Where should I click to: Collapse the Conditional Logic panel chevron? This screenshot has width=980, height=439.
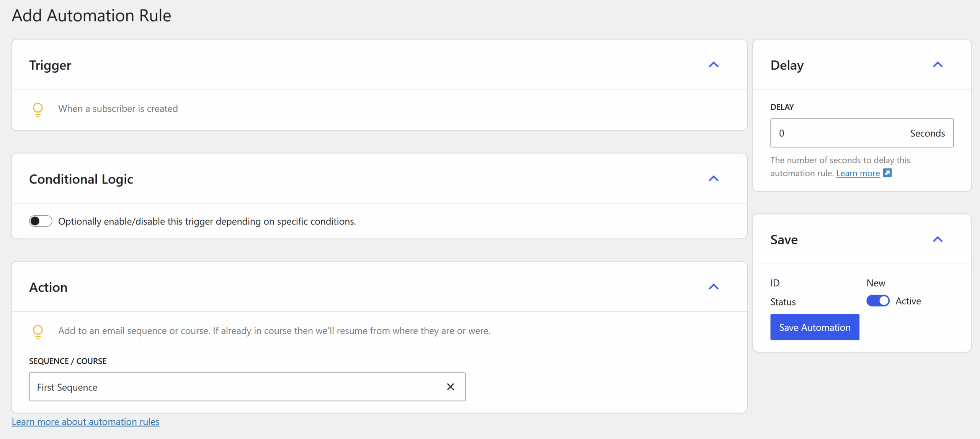714,179
